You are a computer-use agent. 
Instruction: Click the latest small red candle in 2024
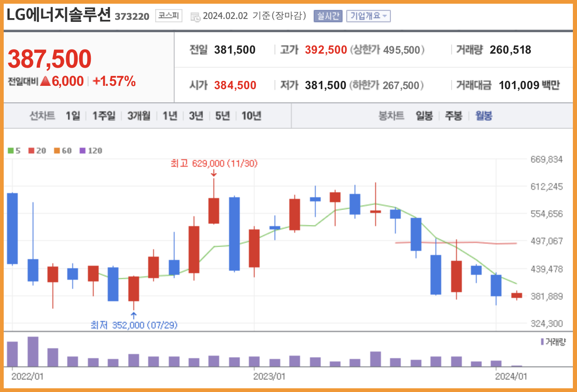(x=517, y=295)
